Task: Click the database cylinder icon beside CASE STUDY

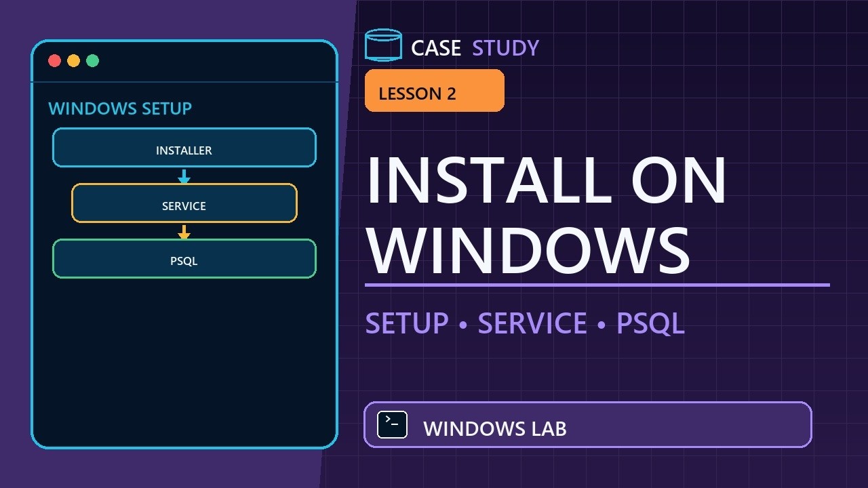Action: tap(383, 45)
